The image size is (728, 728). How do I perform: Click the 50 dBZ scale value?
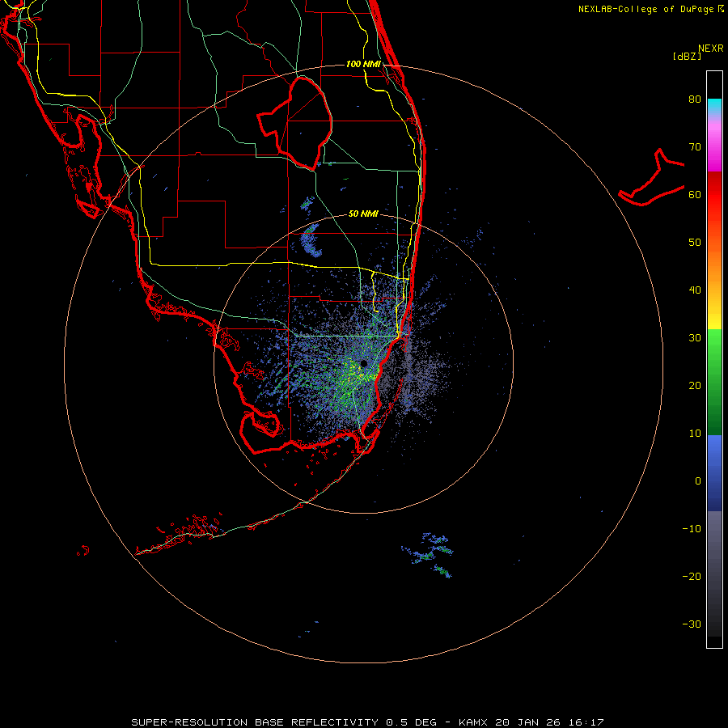click(695, 243)
